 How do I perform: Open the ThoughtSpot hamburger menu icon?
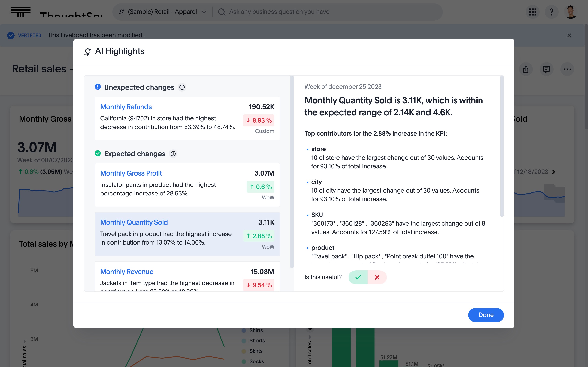tap(20, 12)
